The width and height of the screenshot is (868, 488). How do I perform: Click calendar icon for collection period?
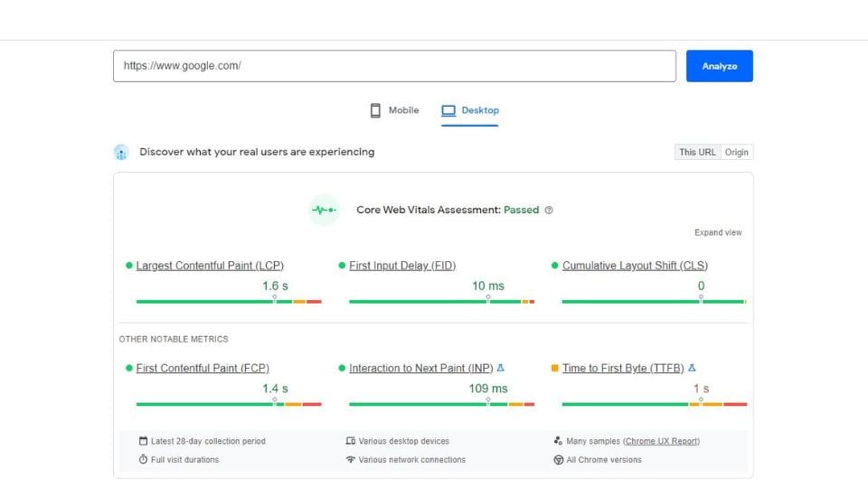[144, 441]
